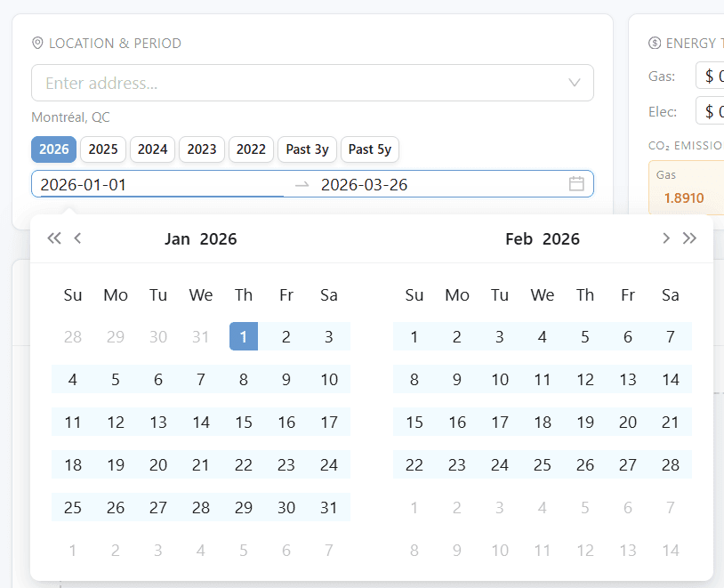
Task: Pick January 10 in the calendar
Action: pyautogui.click(x=329, y=379)
